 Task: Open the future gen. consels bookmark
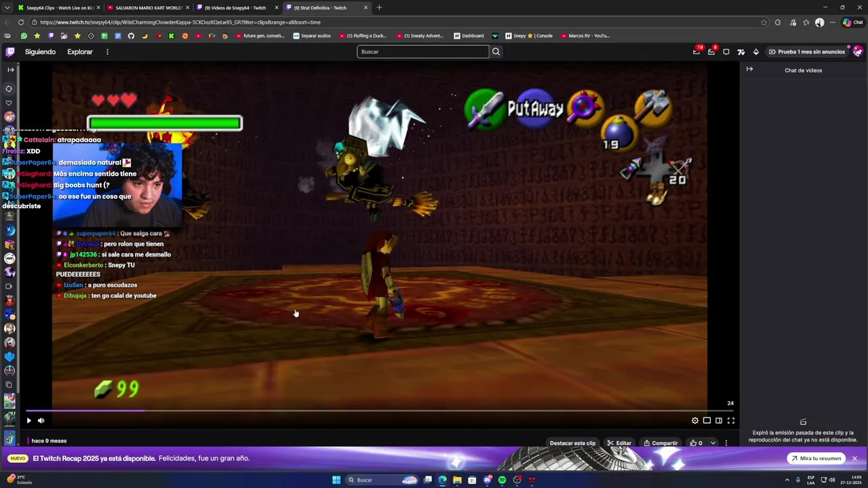tap(260, 36)
